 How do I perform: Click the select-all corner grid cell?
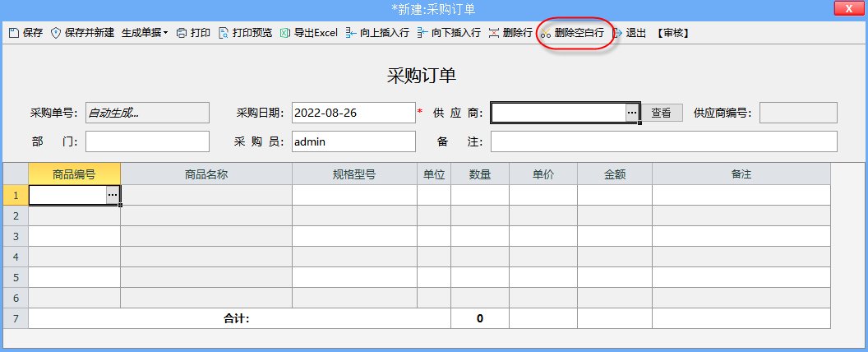pyautogui.click(x=16, y=174)
